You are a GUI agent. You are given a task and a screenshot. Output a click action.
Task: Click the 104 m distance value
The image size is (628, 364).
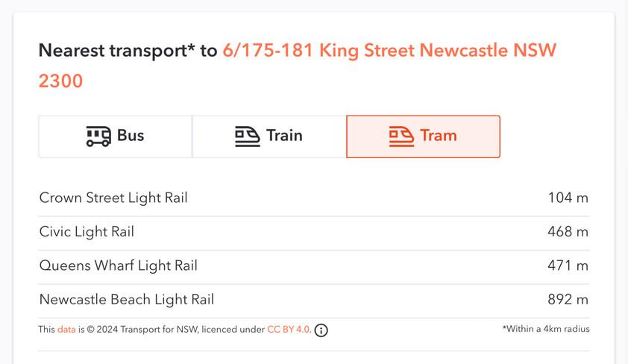pyautogui.click(x=568, y=198)
